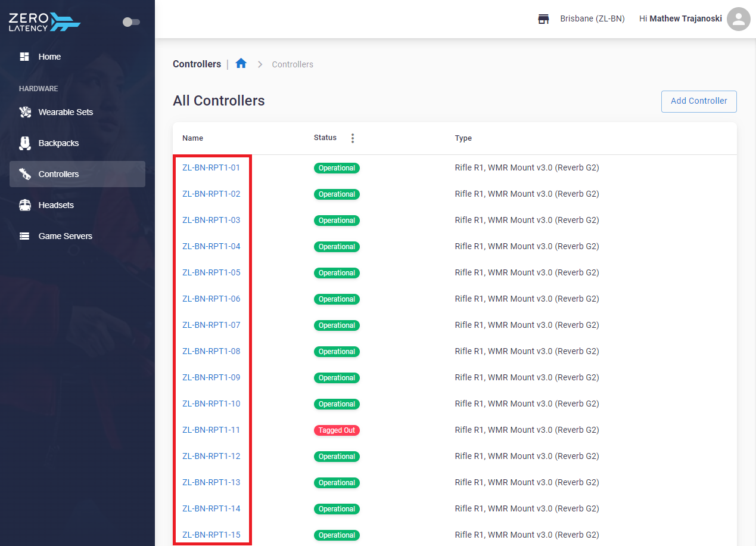Open the user profile avatar
The width and height of the screenshot is (756, 546).
point(739,19)
